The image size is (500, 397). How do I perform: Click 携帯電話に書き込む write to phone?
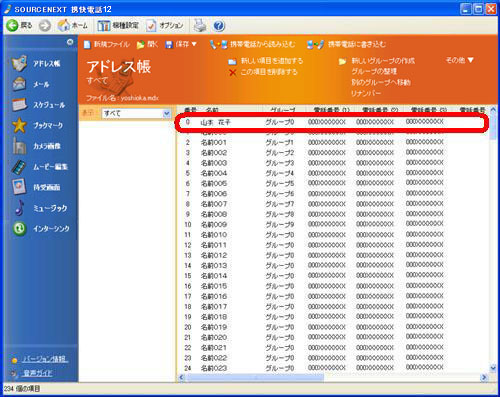(346, 44)
